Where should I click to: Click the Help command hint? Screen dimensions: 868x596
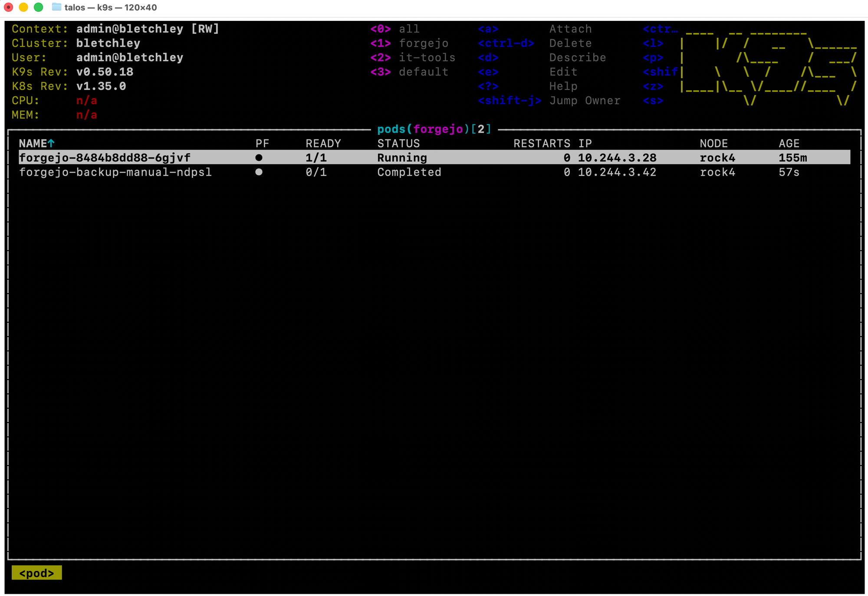[563, 86]
